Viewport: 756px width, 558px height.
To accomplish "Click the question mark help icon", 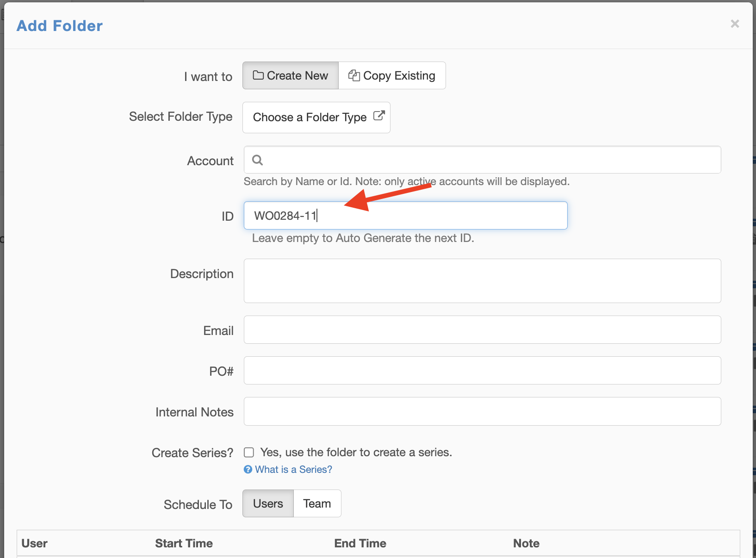I will point(248,470).
